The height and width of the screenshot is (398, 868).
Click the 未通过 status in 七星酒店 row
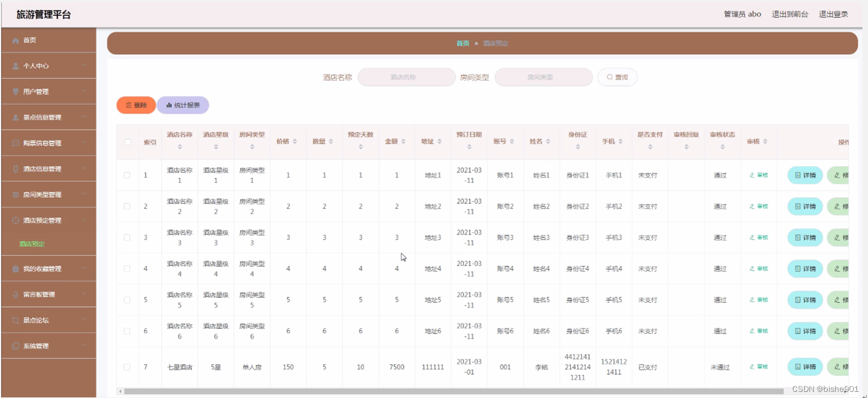tap(720, 367)
